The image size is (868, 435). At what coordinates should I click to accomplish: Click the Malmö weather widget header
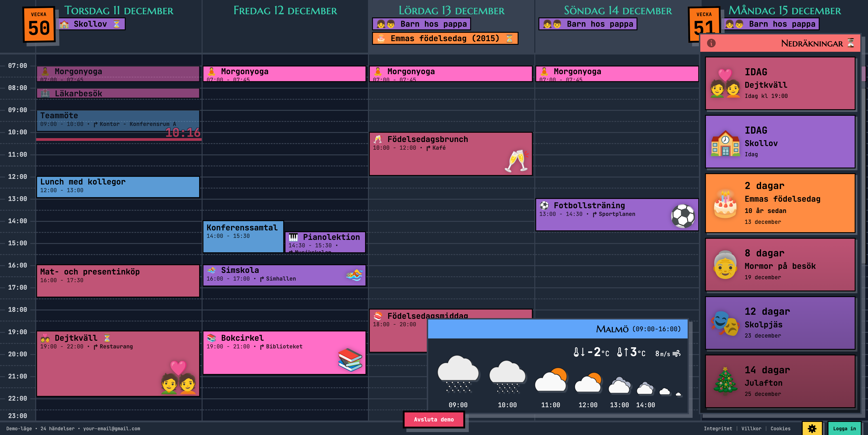coord(558,329)
